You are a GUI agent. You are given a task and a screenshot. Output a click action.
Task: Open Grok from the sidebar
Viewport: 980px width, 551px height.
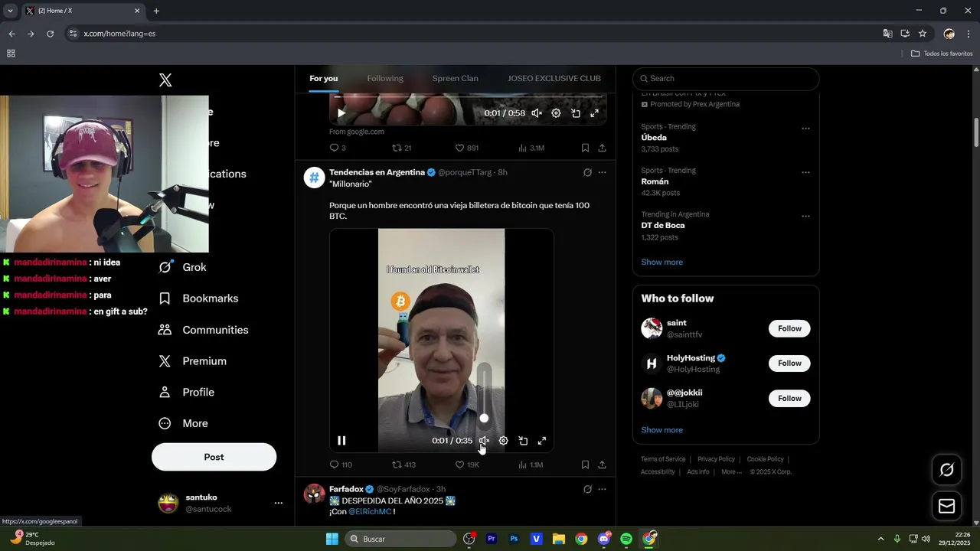click(182, 267)
